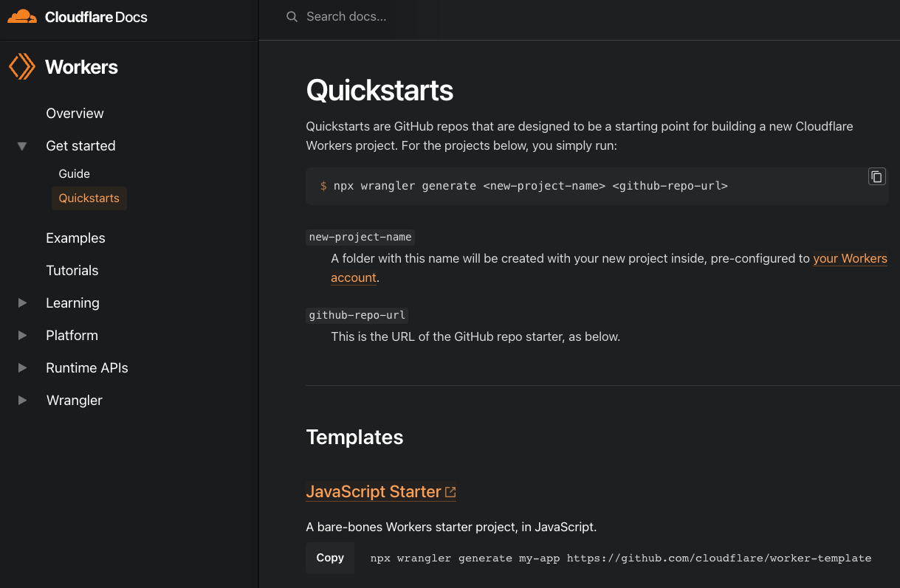900x588 pixels.
Task: Click the Workers product heading
Action: pyautogui.click(x=81, y=67)
